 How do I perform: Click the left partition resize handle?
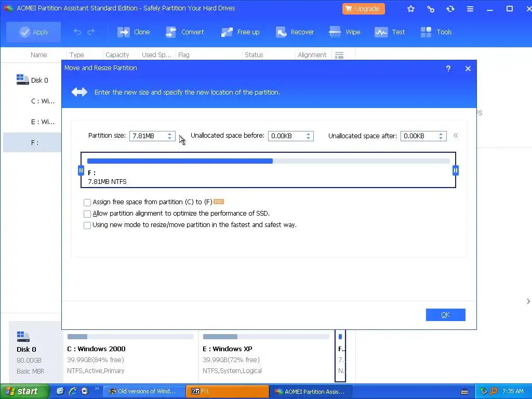tap(81, 170)
